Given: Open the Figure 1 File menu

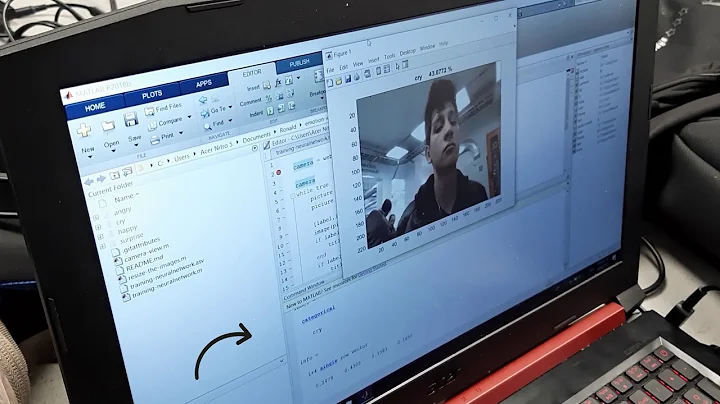Looking at the screenshot, I should [330, 70].
